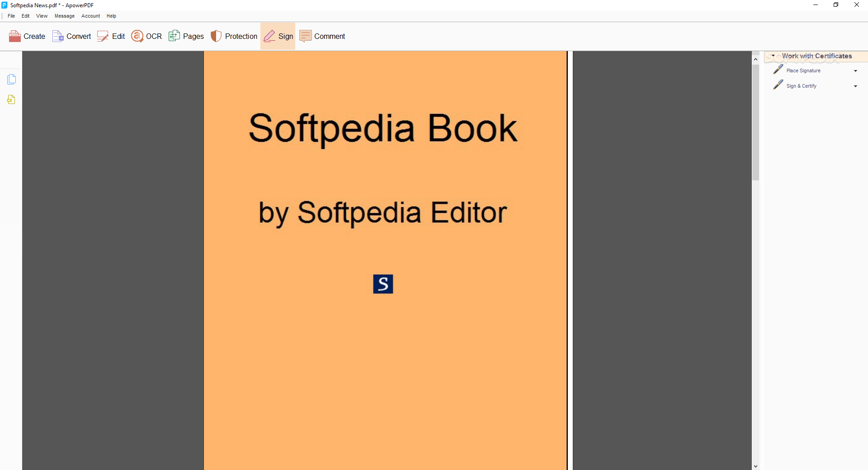Open the View menu
The width and height of the screenshot is (868, 470).
tap(42, 16)
